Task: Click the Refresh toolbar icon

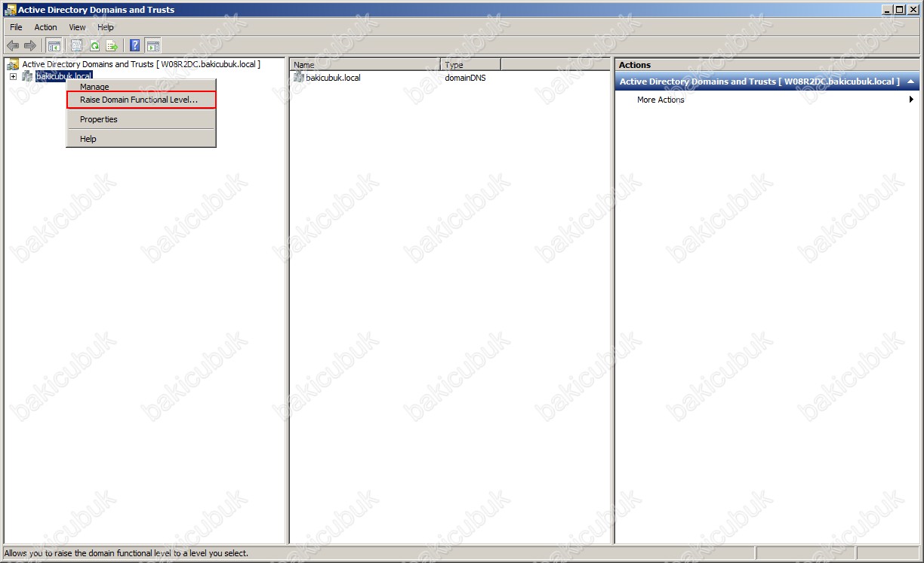Action: pos(94,45)
